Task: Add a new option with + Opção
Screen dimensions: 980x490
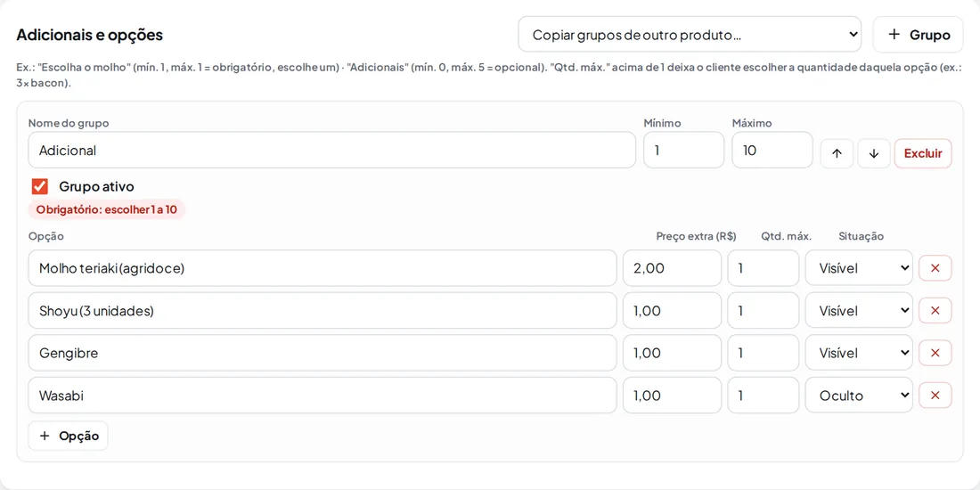Action: 68,437
